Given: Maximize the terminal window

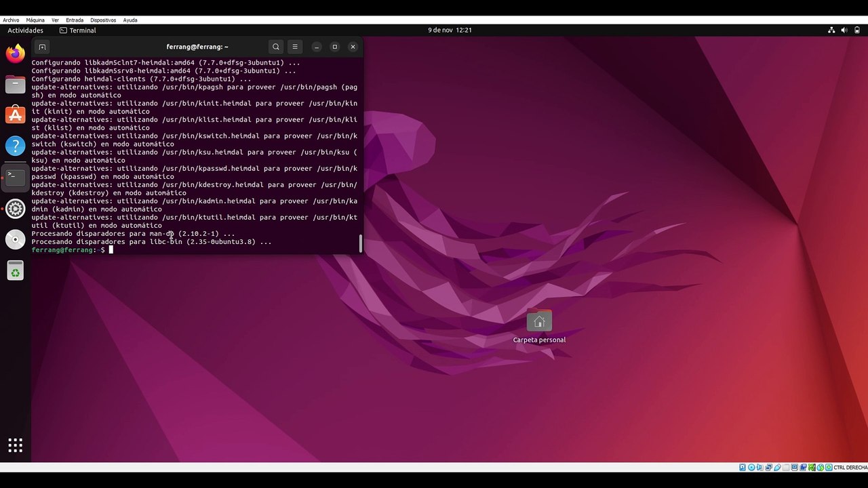Looking at the screenshot, I should coord(334,47).
